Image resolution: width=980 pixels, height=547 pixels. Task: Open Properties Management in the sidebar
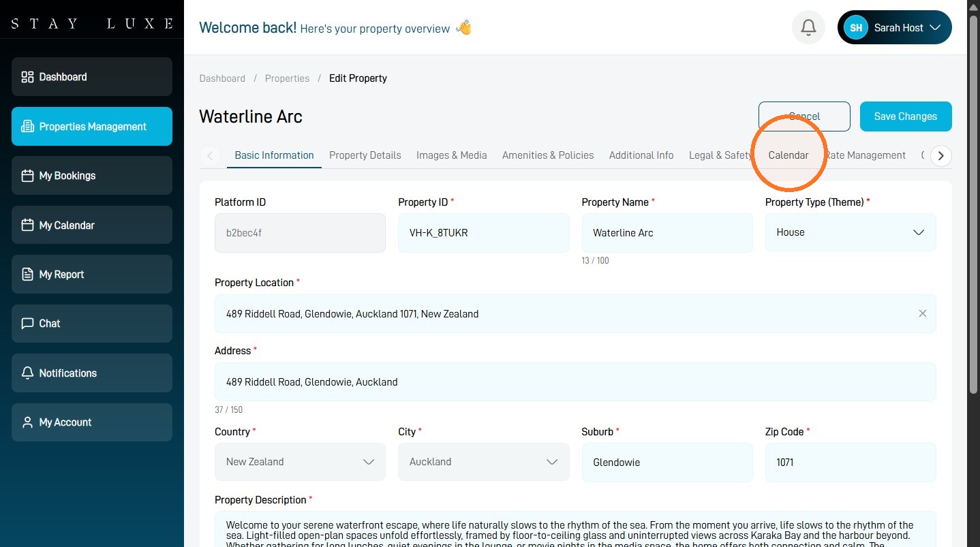click(92, 127)
